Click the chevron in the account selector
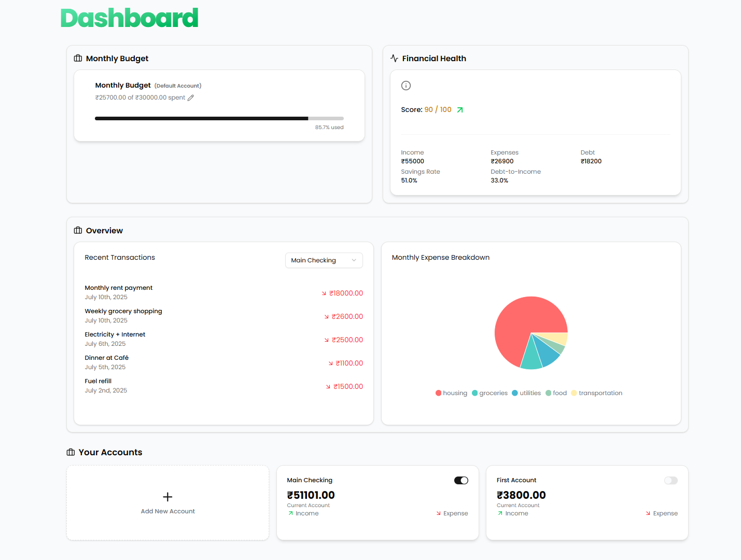Screen dimensions: 741x560 353,260
